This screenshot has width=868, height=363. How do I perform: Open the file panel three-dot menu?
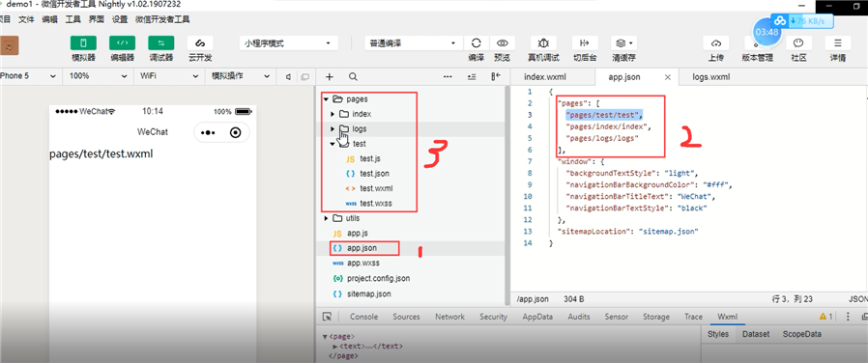[x=448, y=77]
